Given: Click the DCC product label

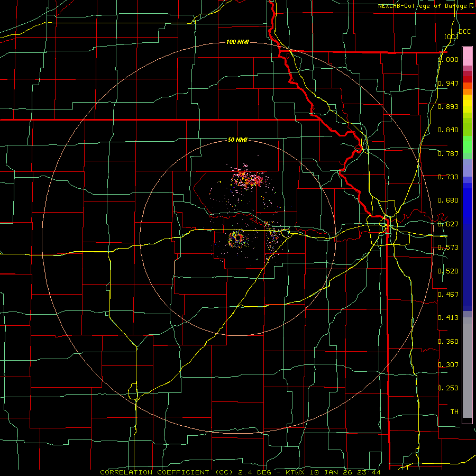Looking at the screenshot, I should 464,32.
